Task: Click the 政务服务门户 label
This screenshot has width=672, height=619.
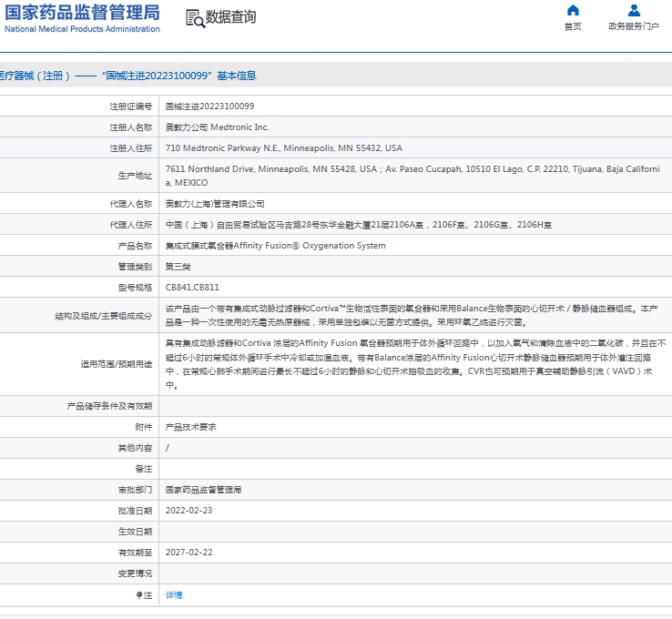Action: point(634,26)
